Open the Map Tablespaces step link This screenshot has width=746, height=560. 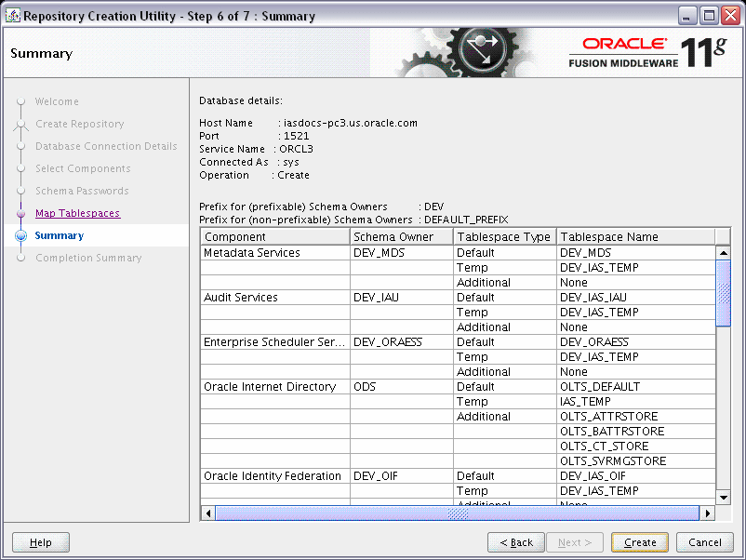pyautogui.click(x=77, y=213)
